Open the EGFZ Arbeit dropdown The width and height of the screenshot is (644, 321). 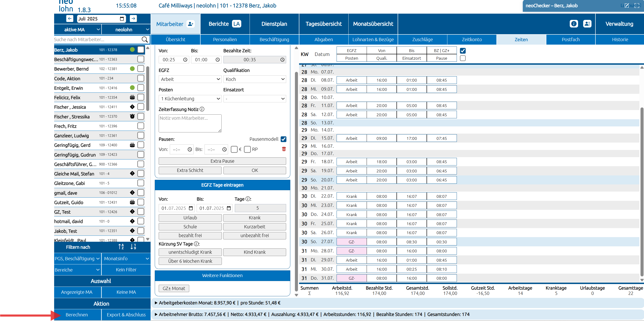(x=190, y=79)
